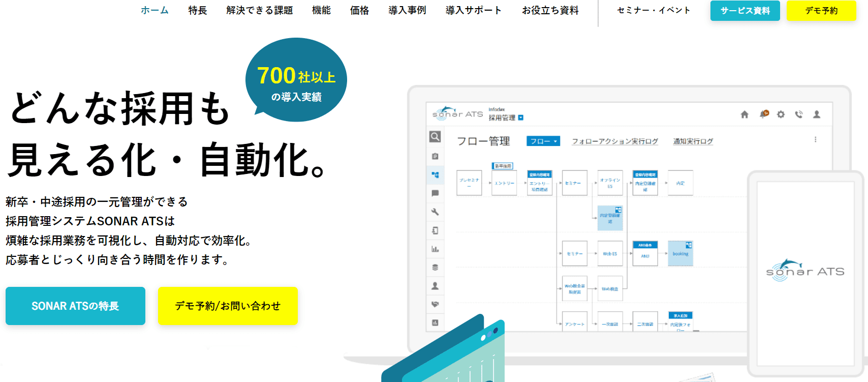Click the clipboard icon in the sidebar
868x382 pixels.
pos(435,156)
